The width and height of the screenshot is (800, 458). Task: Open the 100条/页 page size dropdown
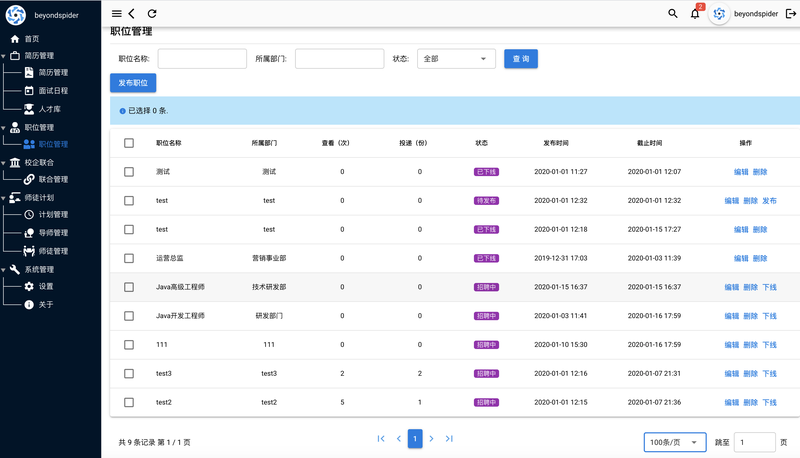(675, 442)
